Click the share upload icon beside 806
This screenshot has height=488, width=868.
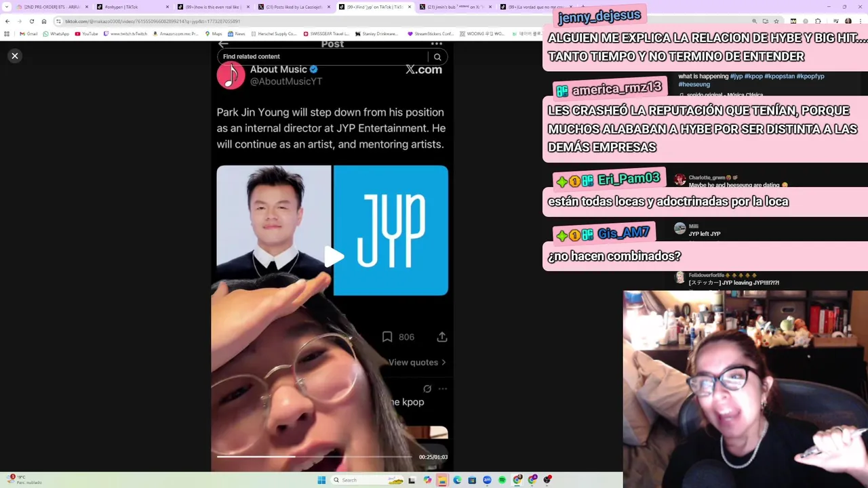point(442,337)
